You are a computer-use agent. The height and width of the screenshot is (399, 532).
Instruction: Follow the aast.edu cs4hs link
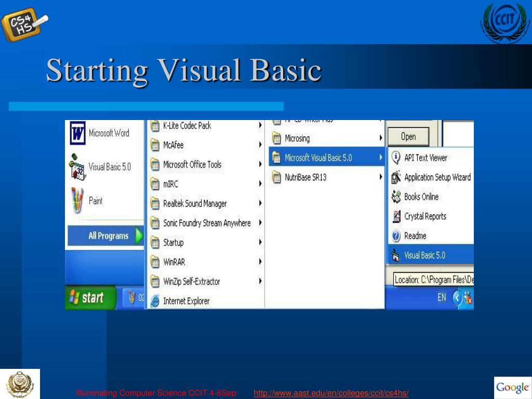pos(331,393)
